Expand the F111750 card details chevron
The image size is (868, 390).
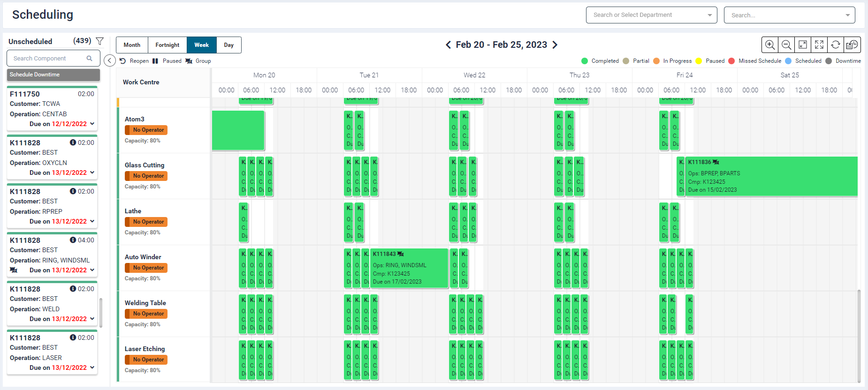92,124
